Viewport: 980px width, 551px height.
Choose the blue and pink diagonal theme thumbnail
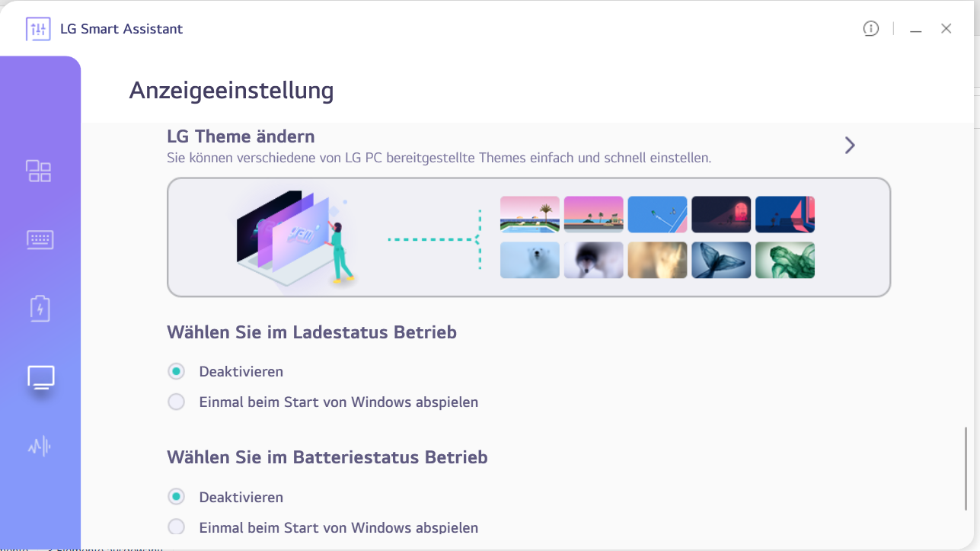[x=658, y=214]
